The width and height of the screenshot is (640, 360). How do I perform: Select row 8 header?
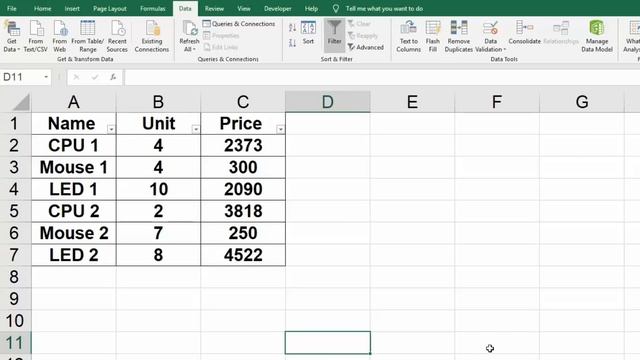[15, 277]
